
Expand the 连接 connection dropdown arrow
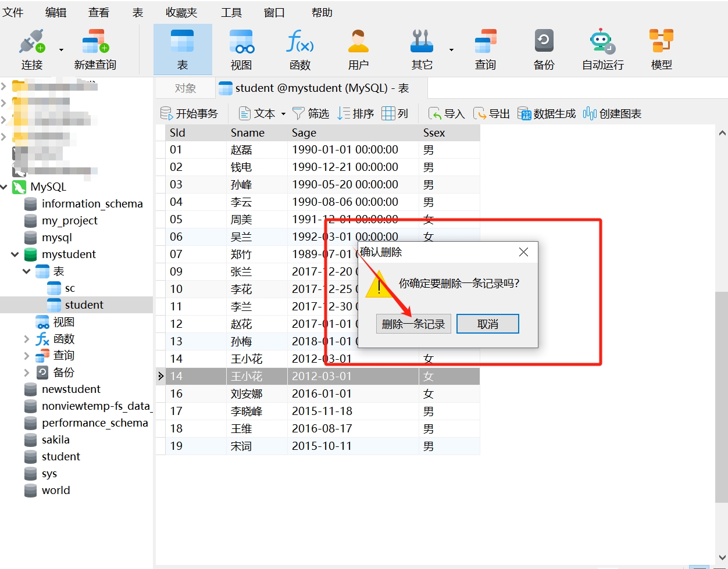(61, 50)
